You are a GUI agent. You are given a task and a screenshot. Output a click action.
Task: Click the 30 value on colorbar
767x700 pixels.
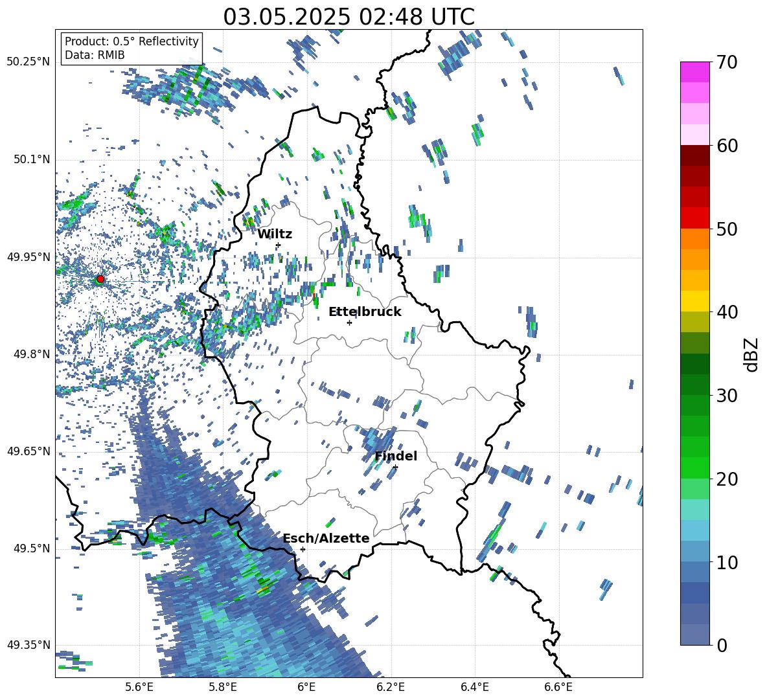(x=727, y=396)
